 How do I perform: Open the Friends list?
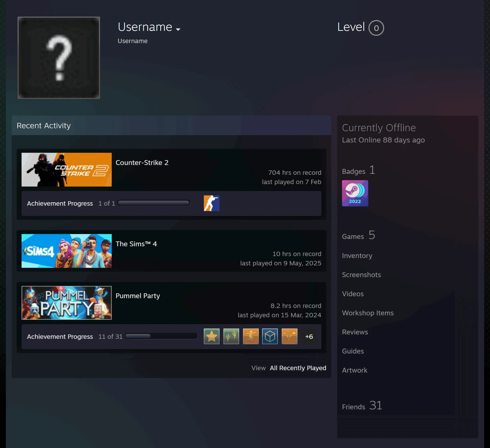pos(362,405)
